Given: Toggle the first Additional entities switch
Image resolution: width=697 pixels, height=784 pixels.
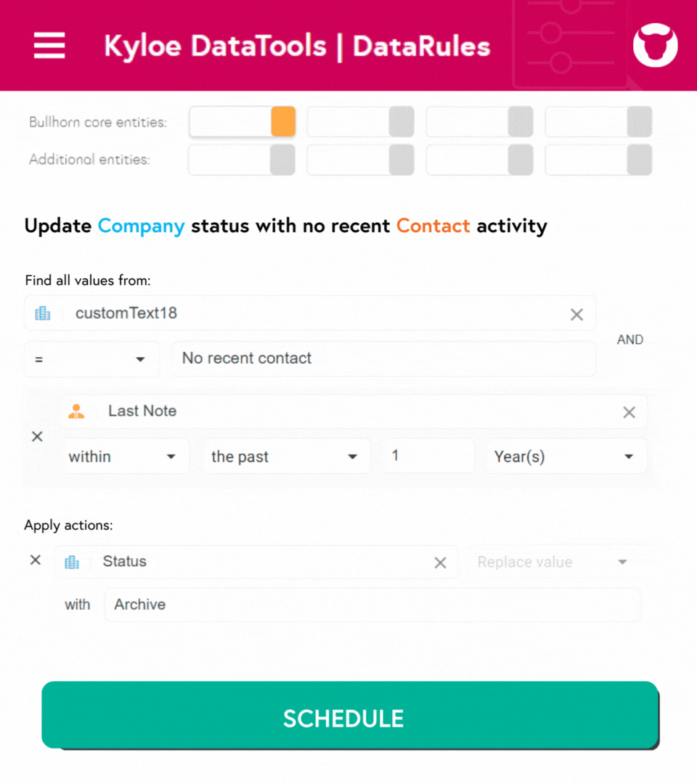Looking at the screenshot, I should (x=242, y=160).
